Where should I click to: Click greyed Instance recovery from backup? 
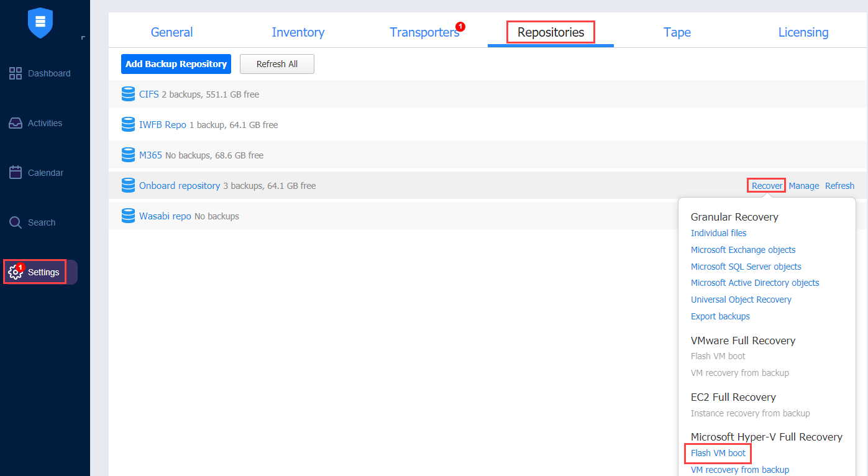(x=751, y=413)
